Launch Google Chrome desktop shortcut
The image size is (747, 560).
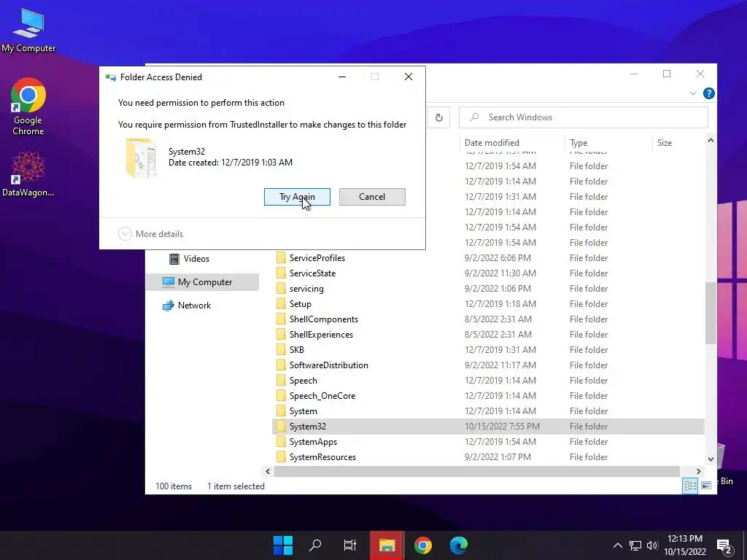(28, 106)
